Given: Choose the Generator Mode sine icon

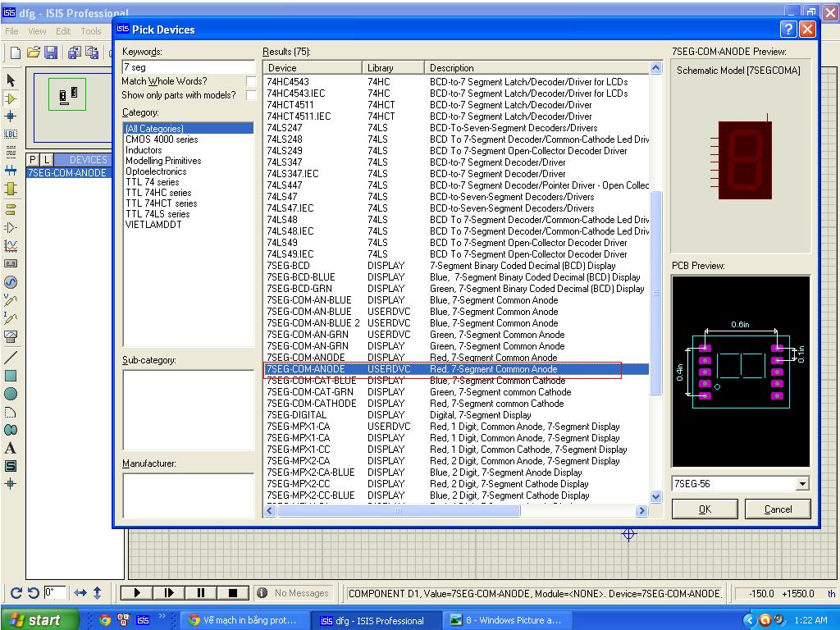Looking at the screenshot, I should pyautogui.click(x=11, y=282).
